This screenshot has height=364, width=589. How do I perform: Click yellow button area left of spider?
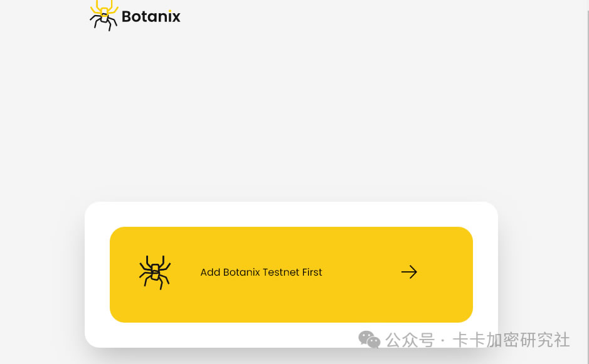point(124,274)
